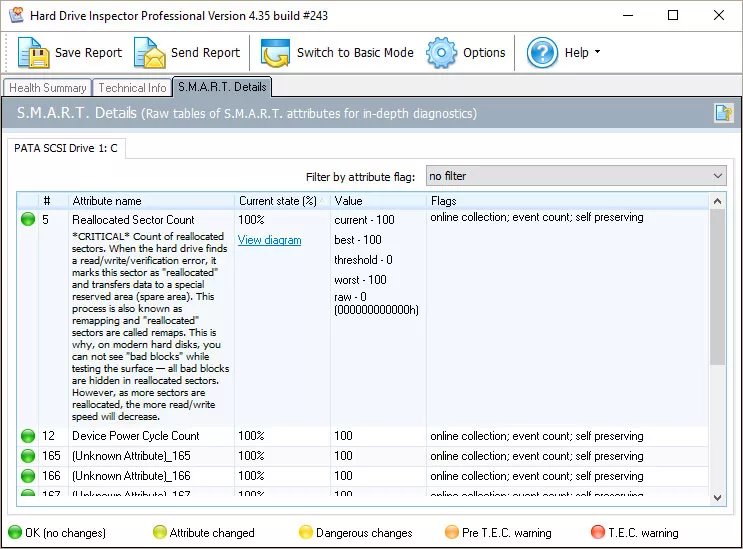Click green status icon for attribute 165
The image size is (743, 549).
[x=28, y=456]
